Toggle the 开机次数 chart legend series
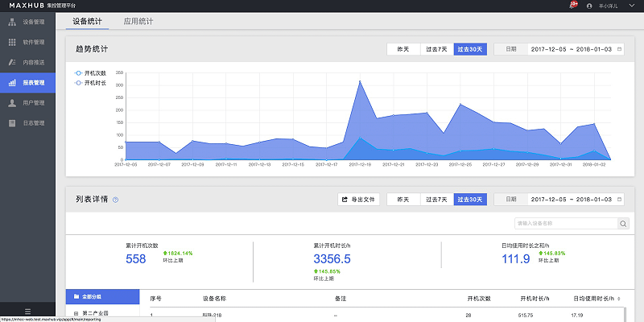Viewport: 644px width, 322px height. click(x=90, y=73)
